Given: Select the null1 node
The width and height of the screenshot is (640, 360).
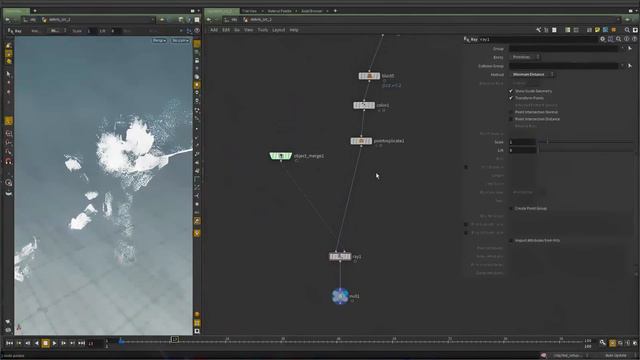Looking at the screenshot, I should (340, 296).
